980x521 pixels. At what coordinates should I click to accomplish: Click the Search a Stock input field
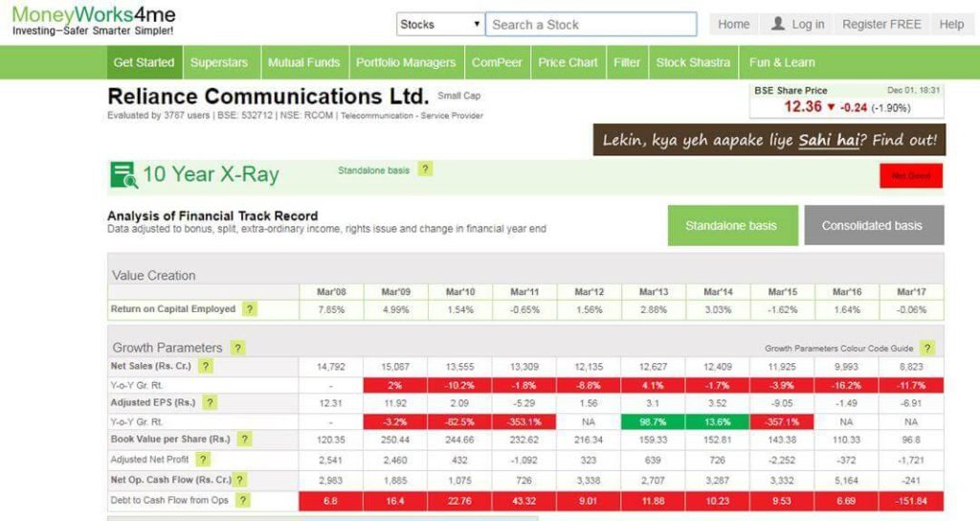tap(591, 24)
